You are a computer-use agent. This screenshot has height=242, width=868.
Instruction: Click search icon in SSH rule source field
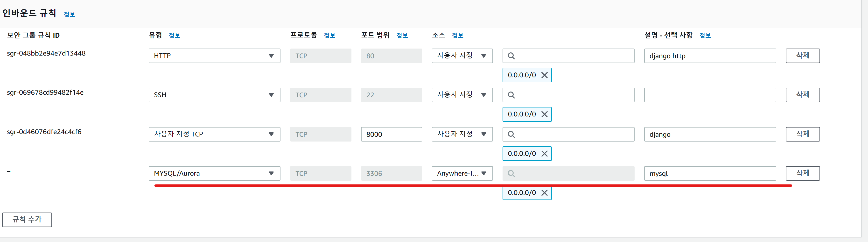click(511, 95)
